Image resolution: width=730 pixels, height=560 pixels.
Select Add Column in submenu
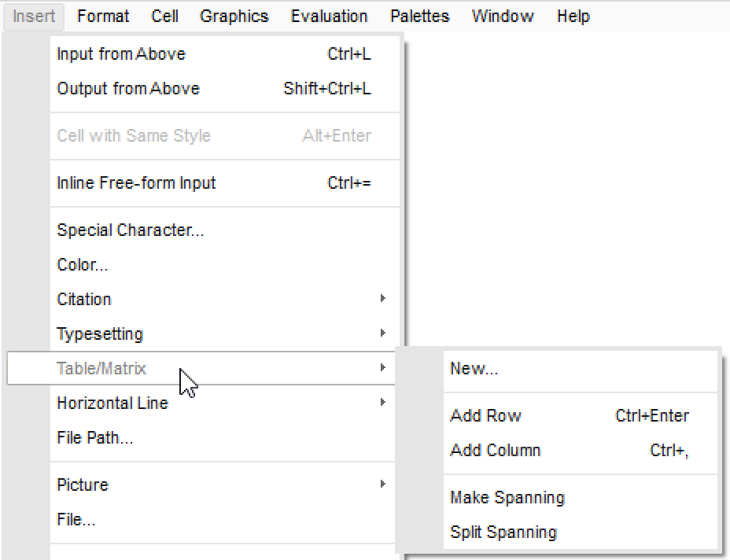[x=495, y=451]
